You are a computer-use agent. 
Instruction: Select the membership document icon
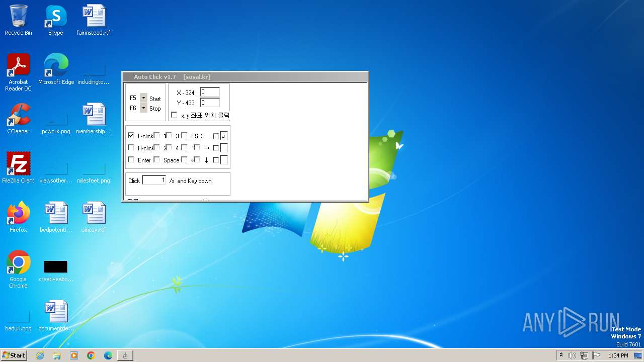click(94, 118)
